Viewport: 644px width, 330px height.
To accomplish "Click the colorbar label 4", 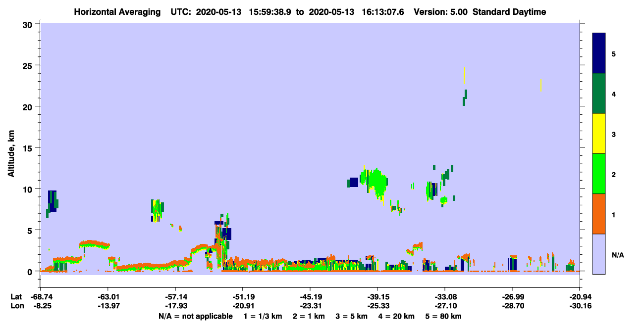I will pos(614,94).
